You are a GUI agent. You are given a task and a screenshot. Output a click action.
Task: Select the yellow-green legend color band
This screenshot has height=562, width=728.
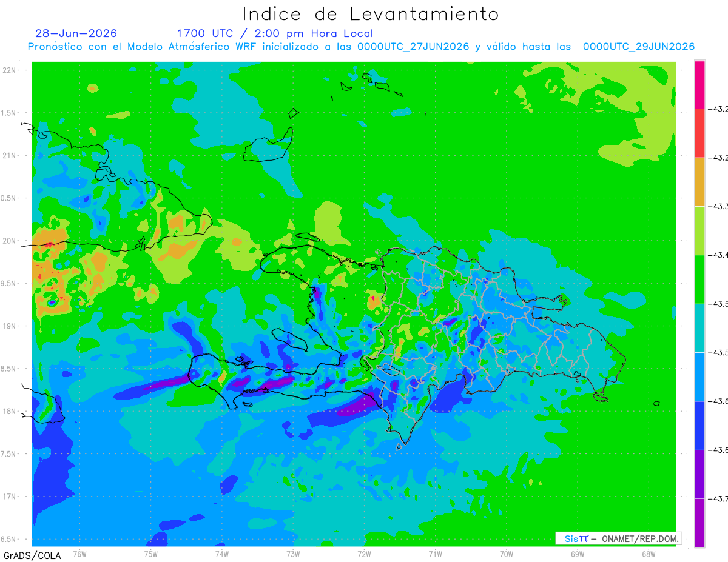pos(699,230)
